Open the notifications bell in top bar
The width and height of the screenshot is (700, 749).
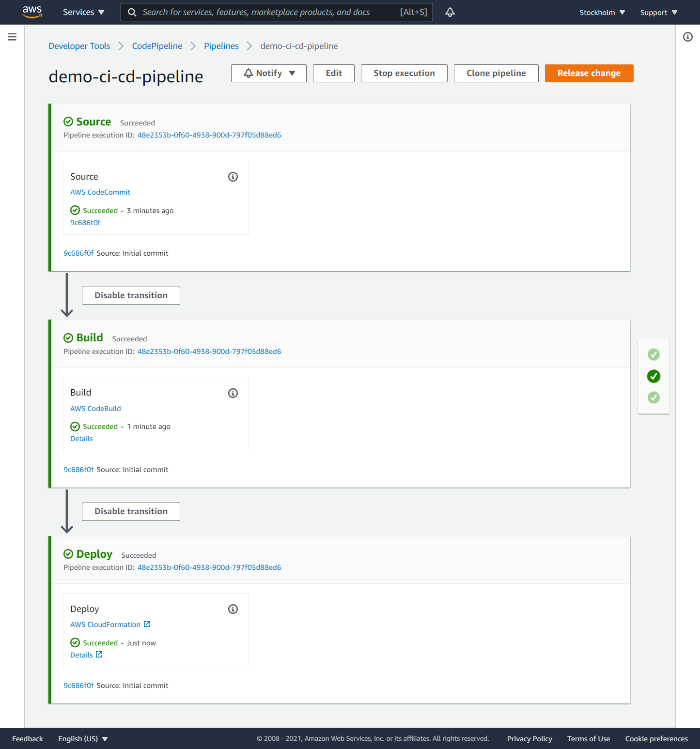coord(450,12)
